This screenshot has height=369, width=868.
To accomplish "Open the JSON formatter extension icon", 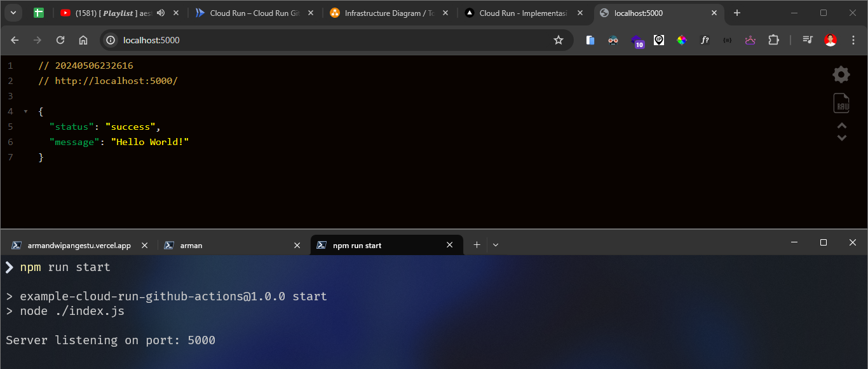I will (x=727, y=39).
